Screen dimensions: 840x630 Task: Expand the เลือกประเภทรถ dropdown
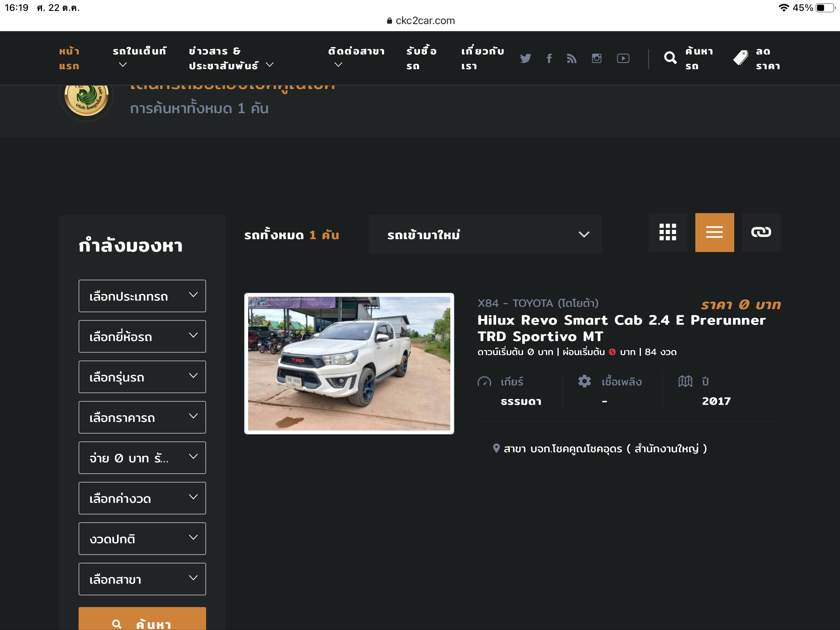[x=142, y=296]
